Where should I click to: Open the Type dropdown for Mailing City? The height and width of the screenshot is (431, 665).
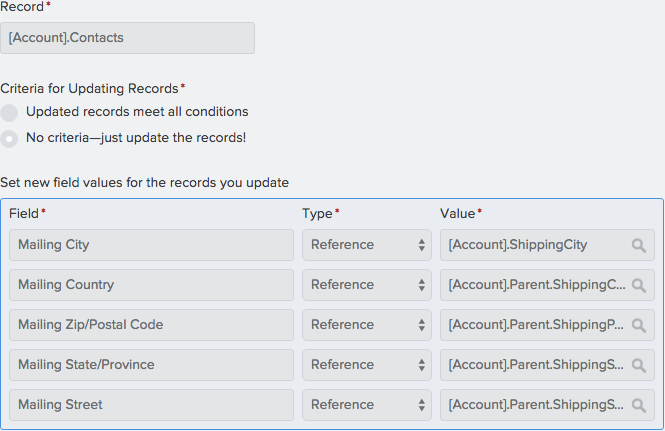click(366, 245)
